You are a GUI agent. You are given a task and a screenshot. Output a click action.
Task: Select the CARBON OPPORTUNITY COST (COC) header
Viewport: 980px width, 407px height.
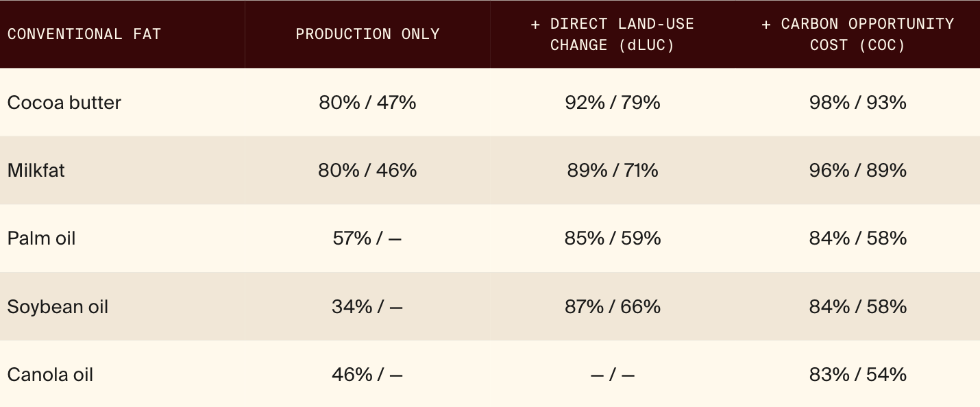click(x=857, y=34)
